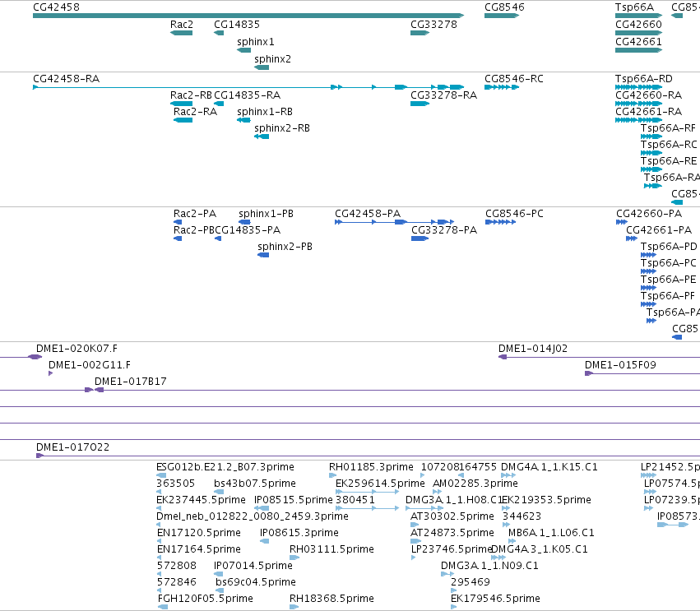Select sphinx1 gene feature
700x611 pixels.
click(x=243, y=50)
